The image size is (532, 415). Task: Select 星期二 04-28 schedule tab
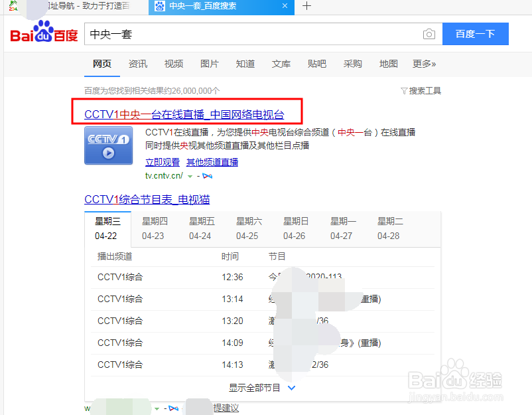pyautogui.click(x=390, y=228)
